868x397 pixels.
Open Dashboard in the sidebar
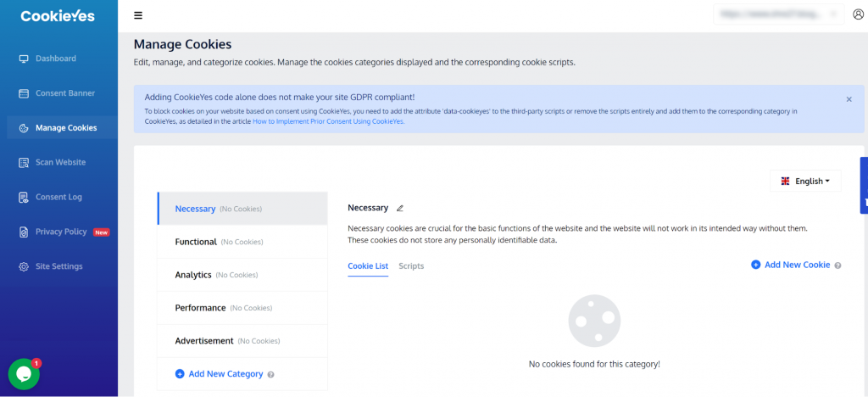pyautogui.click(x=55, y=59)
